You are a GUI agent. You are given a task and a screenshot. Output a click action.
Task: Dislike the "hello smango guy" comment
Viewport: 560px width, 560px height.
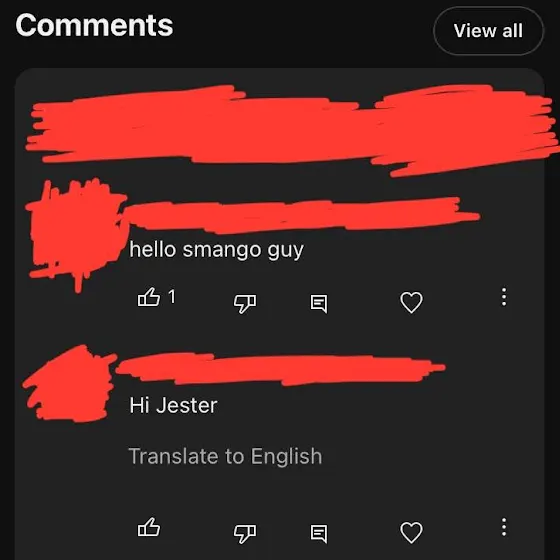[x=245, y=304]
